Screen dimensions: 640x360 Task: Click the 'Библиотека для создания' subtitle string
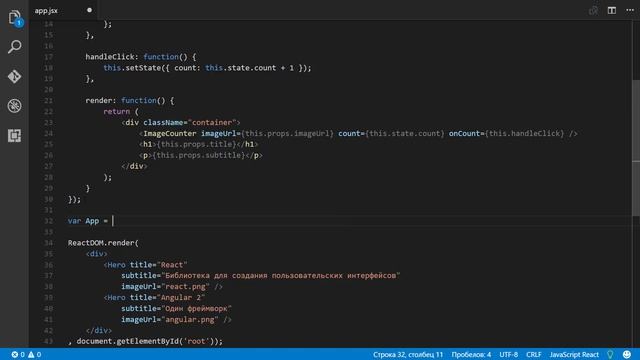pos(281,276)
